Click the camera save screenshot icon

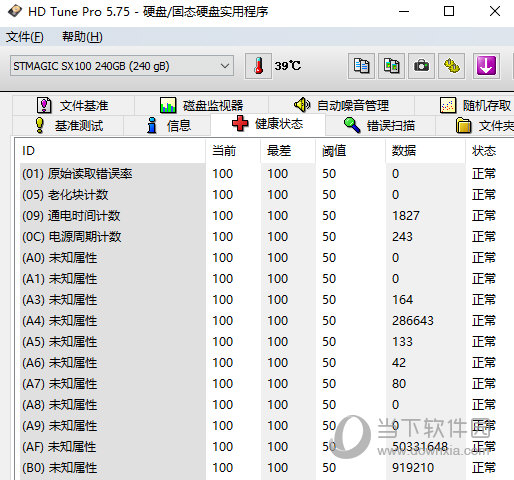(x=421, y=66)
